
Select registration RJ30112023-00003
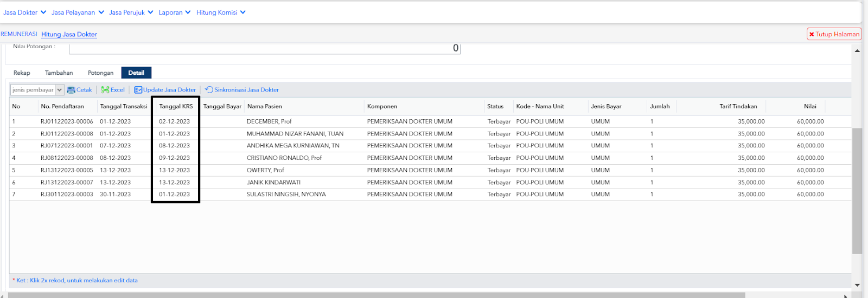tap(67, 195)
